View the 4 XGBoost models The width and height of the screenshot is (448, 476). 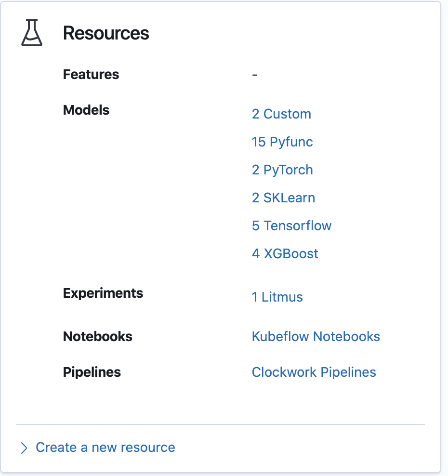pyautogui.click(x=285, y=254)
